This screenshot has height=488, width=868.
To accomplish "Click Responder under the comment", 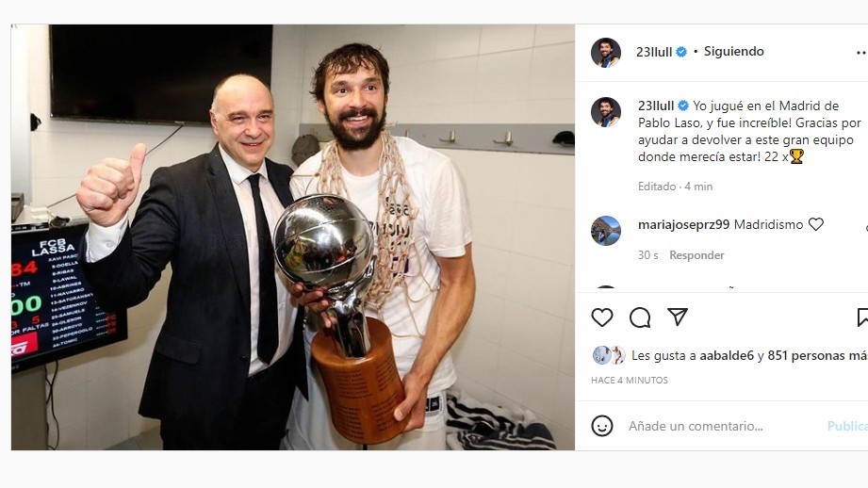I will point(696,255).
